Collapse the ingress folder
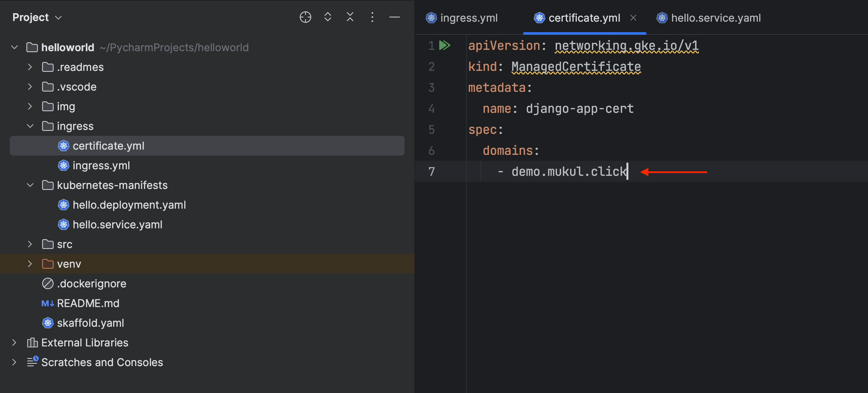This screenshot has height=393, width=868. tap(30, 126)
